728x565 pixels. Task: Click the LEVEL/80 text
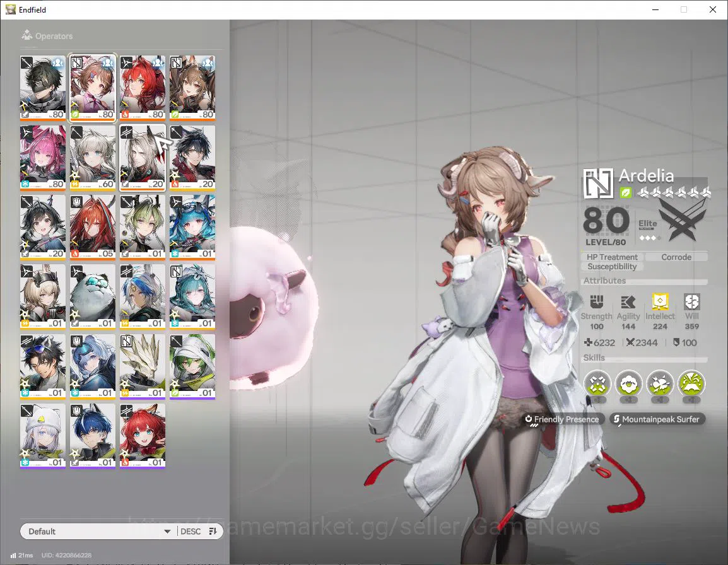[x=606, y=242]
